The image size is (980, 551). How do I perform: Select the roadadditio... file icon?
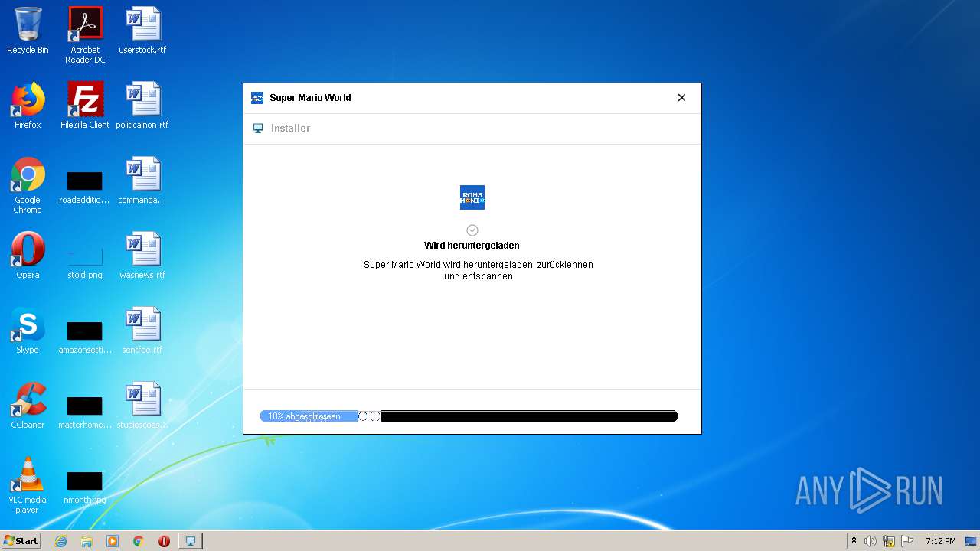(85, 188)
